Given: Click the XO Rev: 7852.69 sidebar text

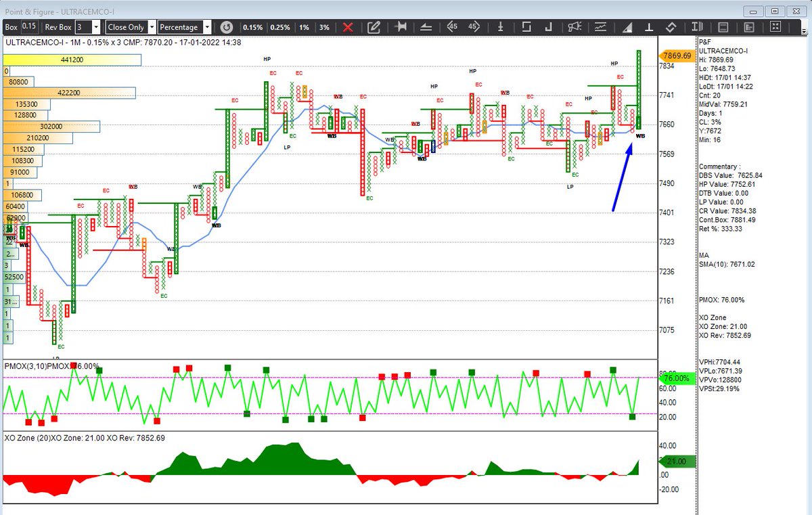Looking at the screenshot, I should click(x=725, y=335).
